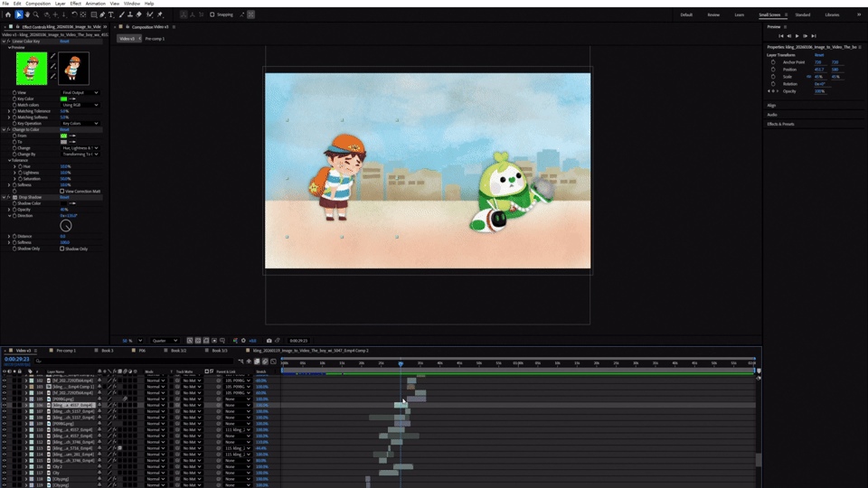868x488 pixels.
Task: Open the Change By dropdown
Action: tap(80, 155)
